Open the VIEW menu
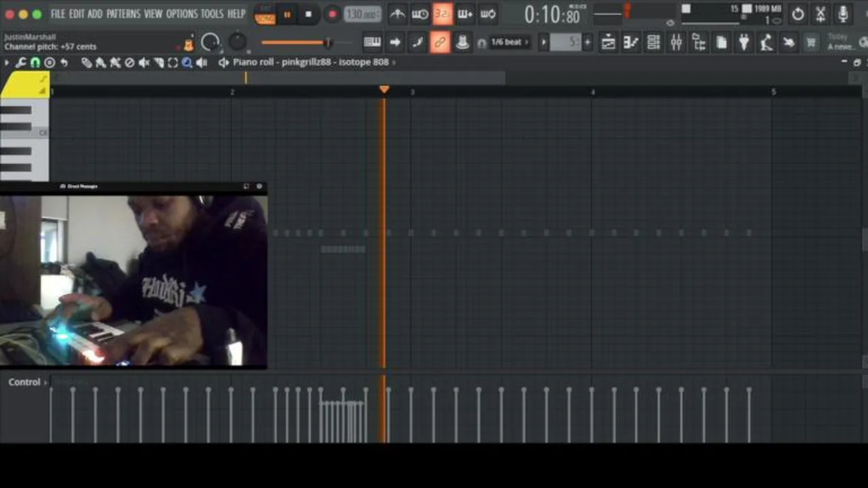Viewport: 868px width, 488px height. click(x=153, y=14)
